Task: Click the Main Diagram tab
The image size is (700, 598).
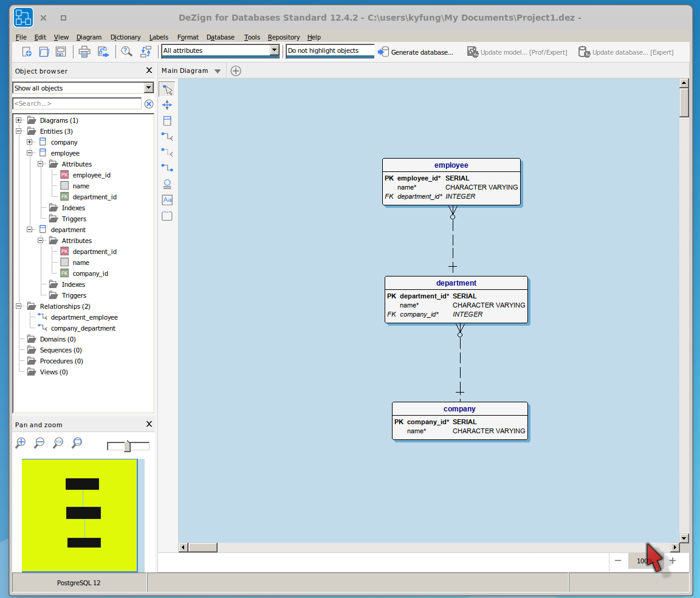Action: pyautogui.click(x=185, y=70)
